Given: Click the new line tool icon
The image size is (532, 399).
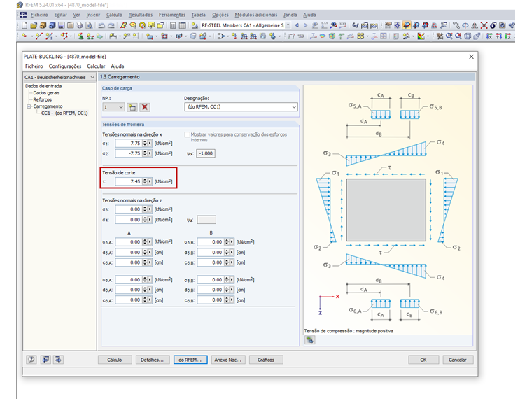Looking at the screenshot, I should pyautogui.click(x=39, y=36).
